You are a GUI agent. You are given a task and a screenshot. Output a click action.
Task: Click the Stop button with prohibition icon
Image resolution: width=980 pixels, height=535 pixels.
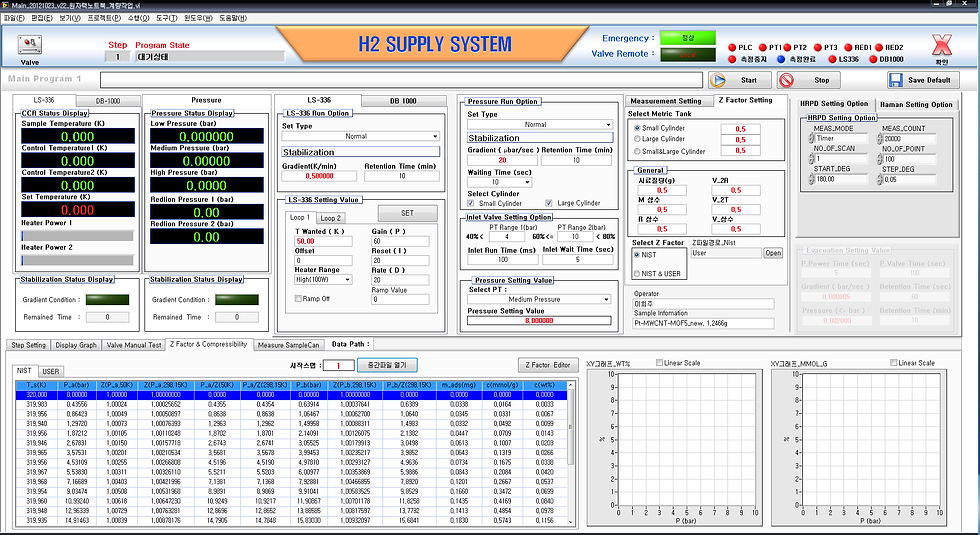pyautogui.click(x=808, y=80)
